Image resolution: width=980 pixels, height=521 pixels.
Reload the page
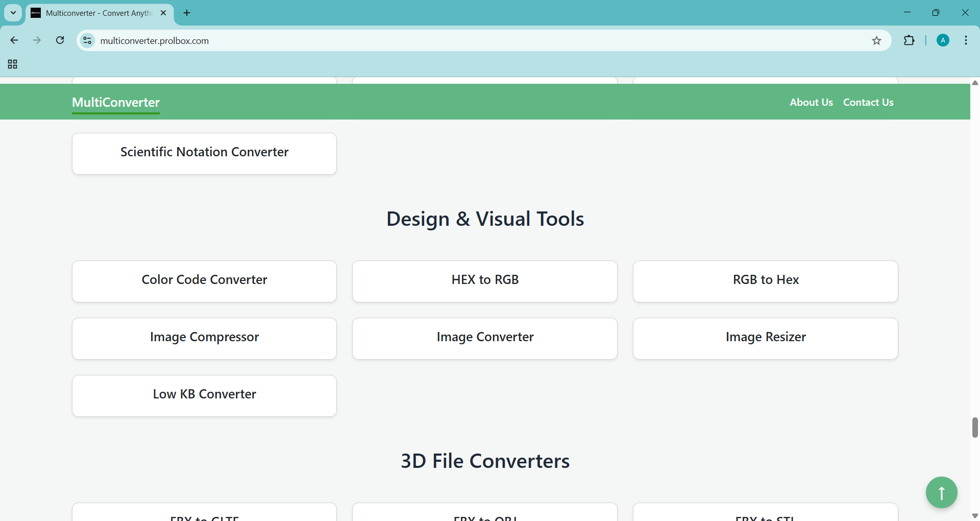click(x=60, y=40)
